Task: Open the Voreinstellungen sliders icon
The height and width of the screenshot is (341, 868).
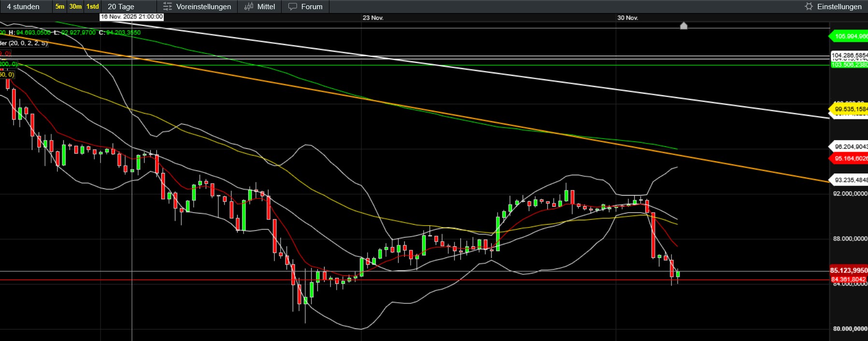Action: tap(168, 7)
